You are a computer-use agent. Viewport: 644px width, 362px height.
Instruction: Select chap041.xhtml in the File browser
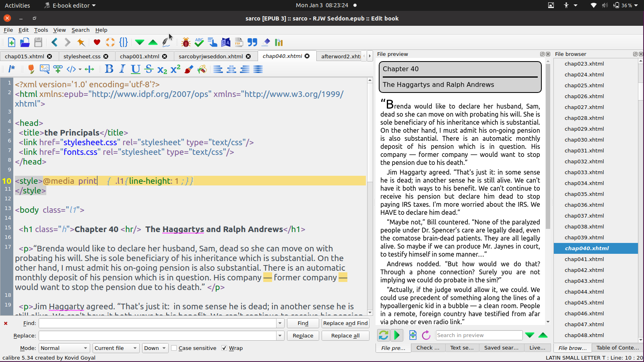[584, 259]
